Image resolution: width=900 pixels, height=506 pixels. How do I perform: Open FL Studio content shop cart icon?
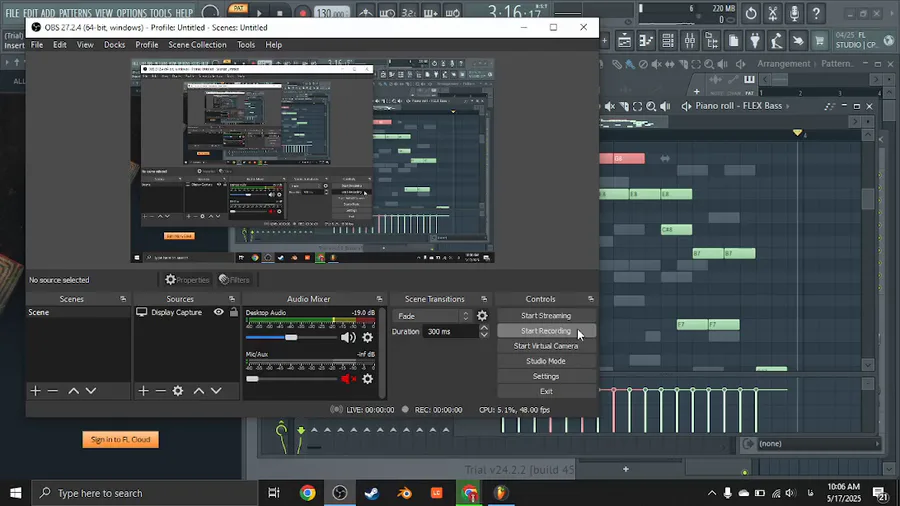[820, 41]
